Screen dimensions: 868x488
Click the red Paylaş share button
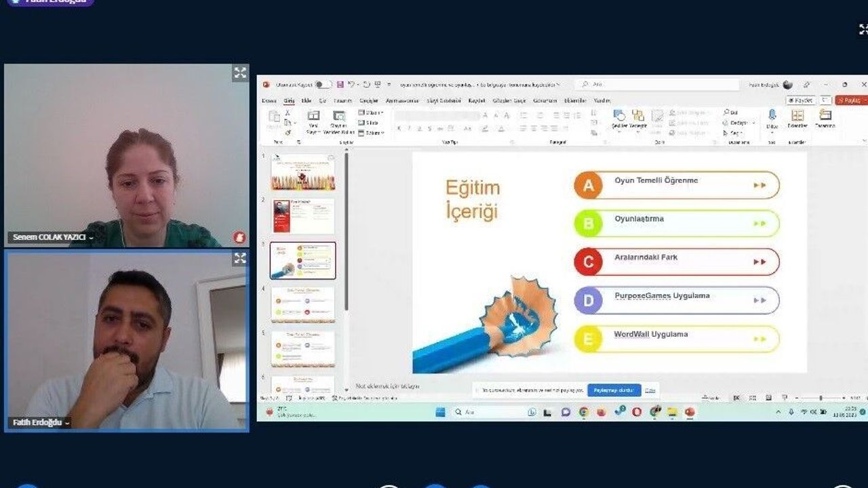852,100
